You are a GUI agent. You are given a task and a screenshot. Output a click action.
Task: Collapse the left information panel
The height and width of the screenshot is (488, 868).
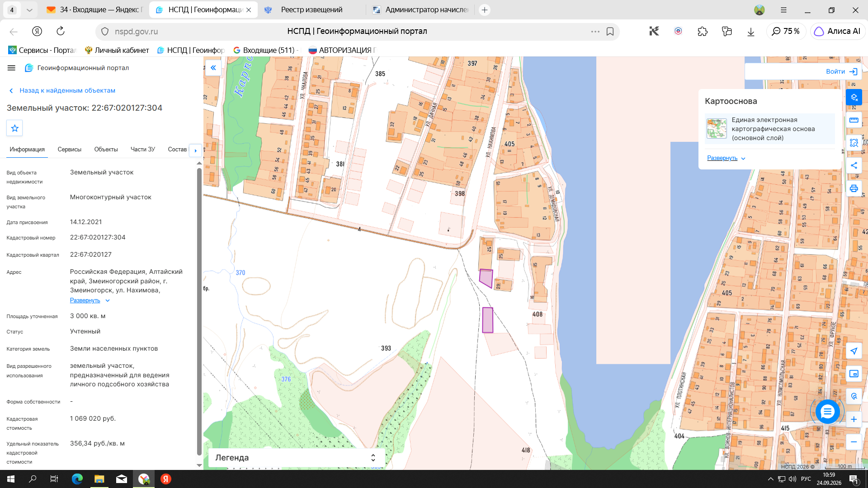point(213,68)
